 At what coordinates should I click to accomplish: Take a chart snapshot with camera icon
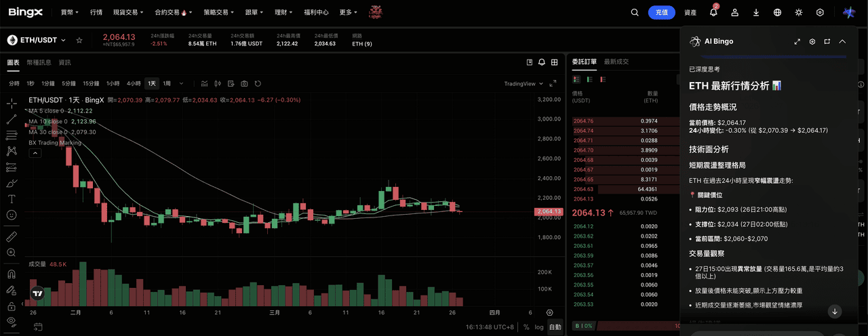click(244, 83)
